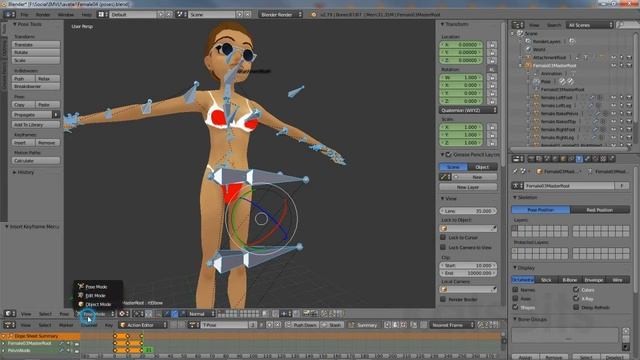This screenshot has width=640, height=360.
Task: Select Rest Position toggle
Action: coord(600,210)
